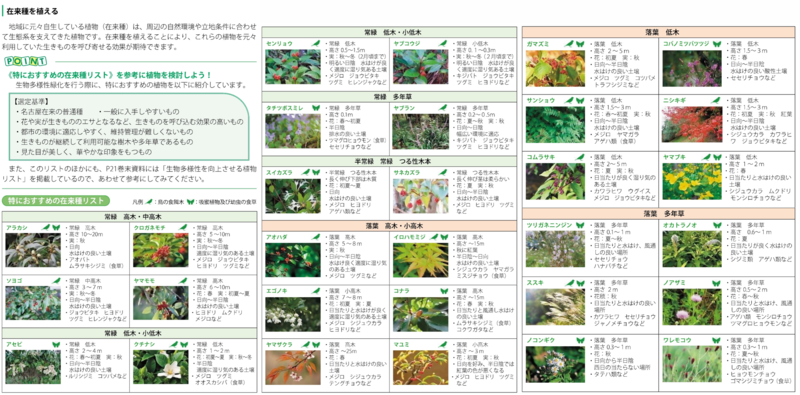
Task: Click the butterfly icon beside ヤマザクラ
Action: click(316, 344)
